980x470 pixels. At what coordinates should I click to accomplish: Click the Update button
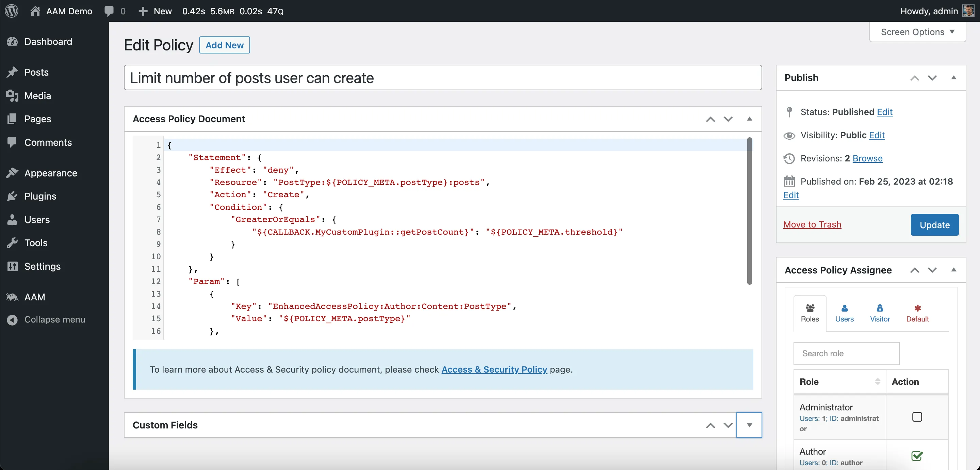(x=934, y=225)
